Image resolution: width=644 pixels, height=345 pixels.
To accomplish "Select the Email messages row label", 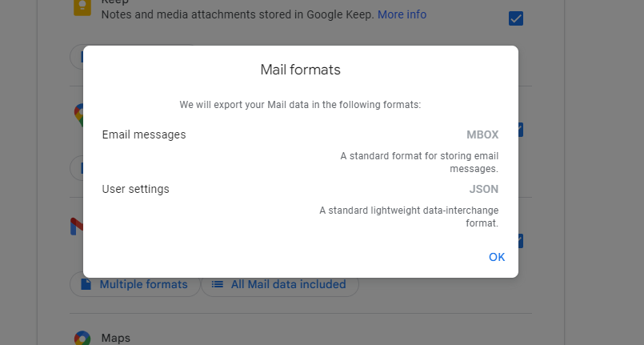I will (x=144, y=134).
